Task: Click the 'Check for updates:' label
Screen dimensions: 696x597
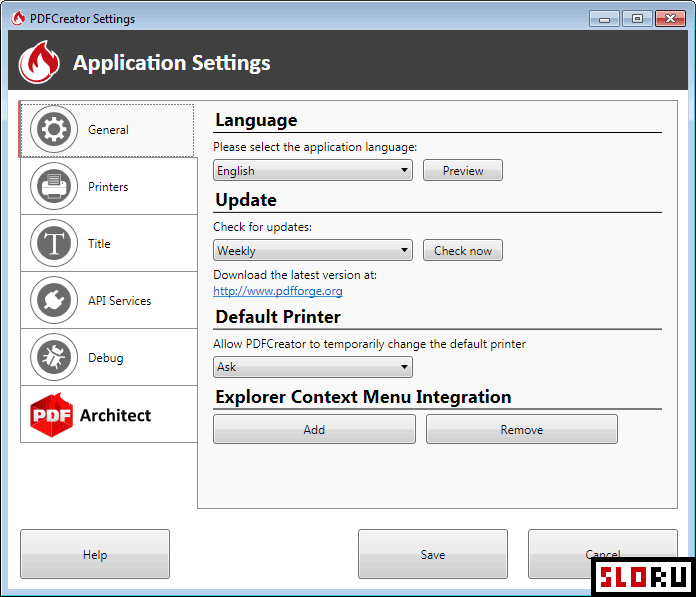Action: (x=262, y=227)
